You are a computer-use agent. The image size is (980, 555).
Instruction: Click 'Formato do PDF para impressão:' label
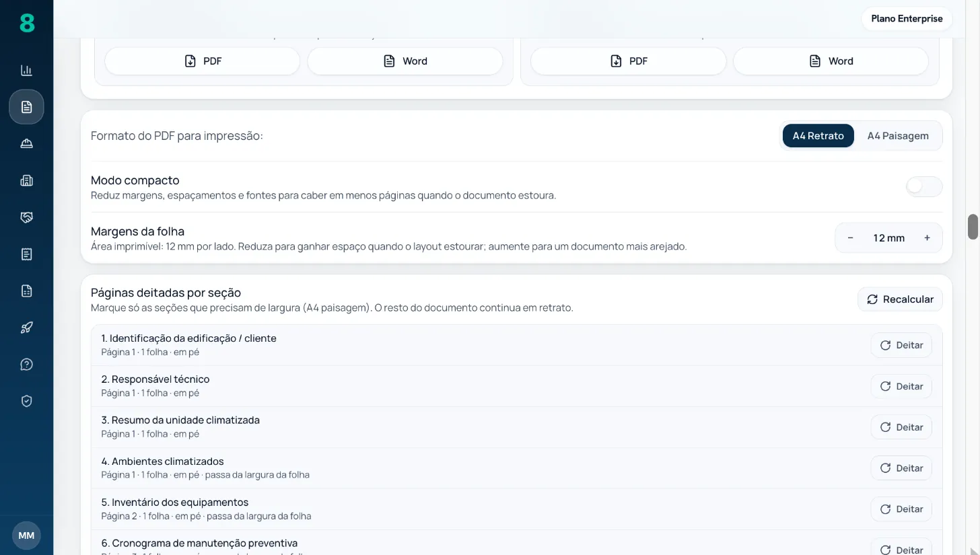click(x=177, y=136)
